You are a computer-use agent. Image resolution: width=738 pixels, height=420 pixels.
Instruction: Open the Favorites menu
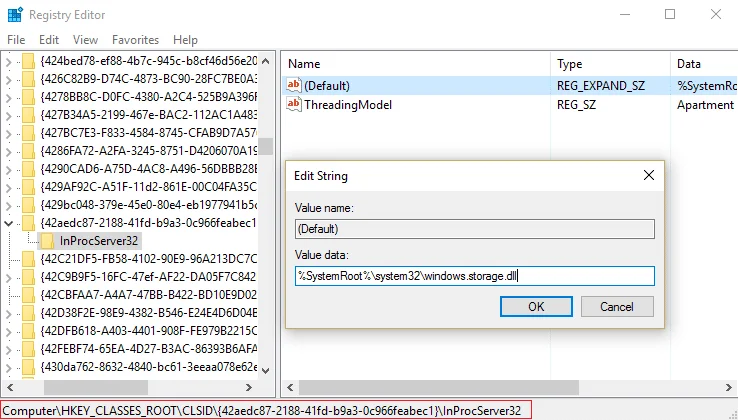136,40
